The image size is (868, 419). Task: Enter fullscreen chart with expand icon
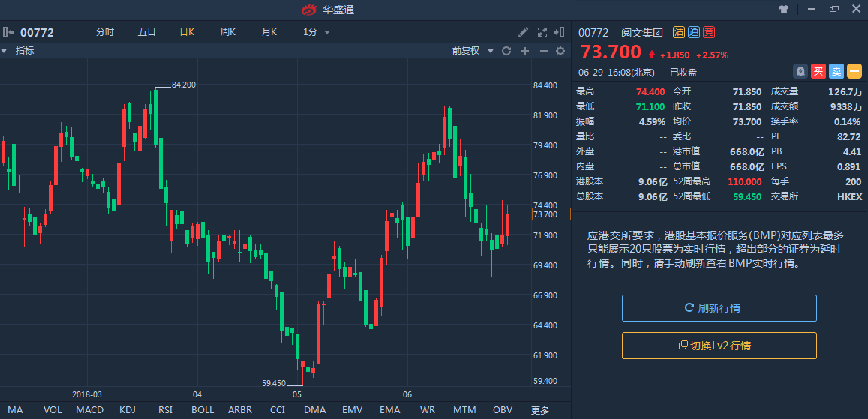click(x=542, y=32)
